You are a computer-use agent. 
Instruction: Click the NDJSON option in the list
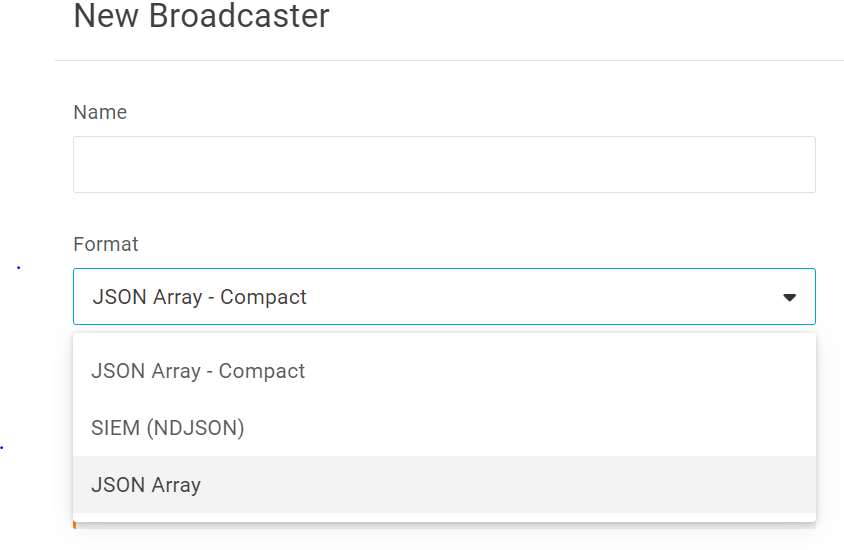point(168,428)
